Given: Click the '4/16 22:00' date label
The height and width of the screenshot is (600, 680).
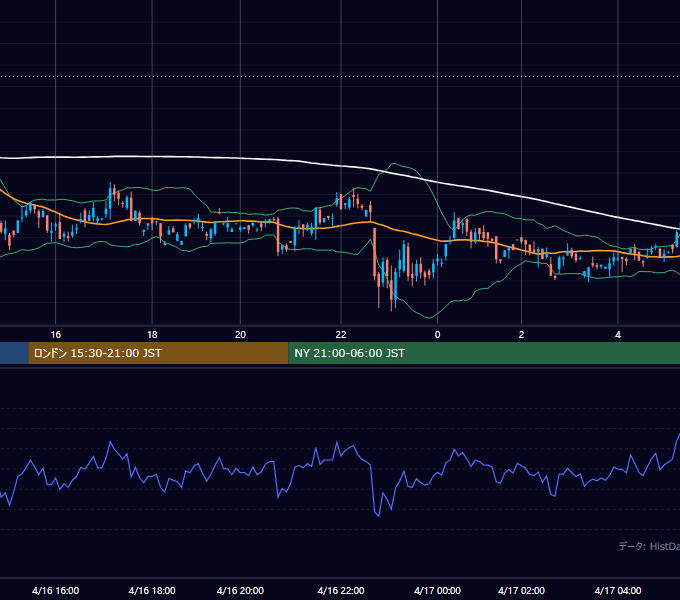Looking at the screenshot, I should tap(341, 590).
